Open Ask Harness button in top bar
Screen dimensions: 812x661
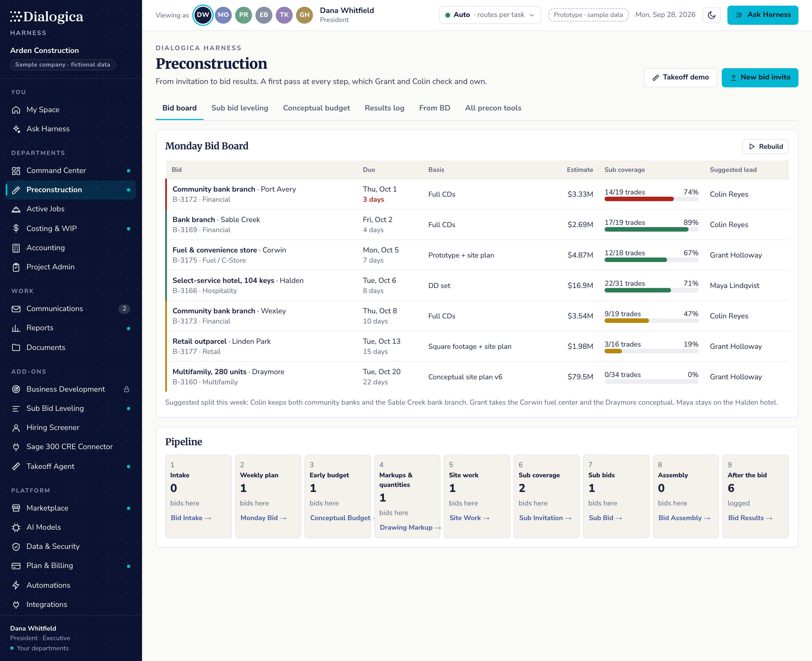[762, 15]
